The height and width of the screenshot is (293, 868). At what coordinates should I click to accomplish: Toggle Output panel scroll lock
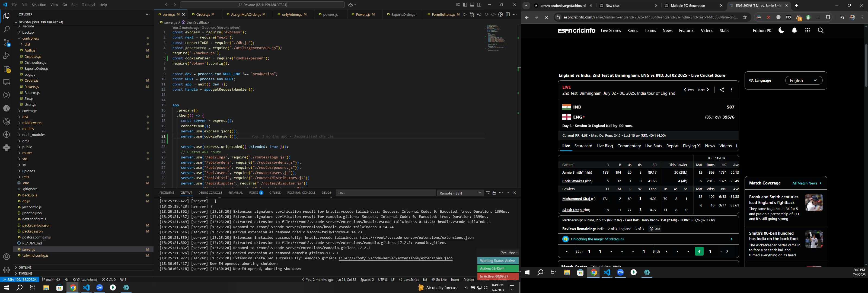coord(494,193)
